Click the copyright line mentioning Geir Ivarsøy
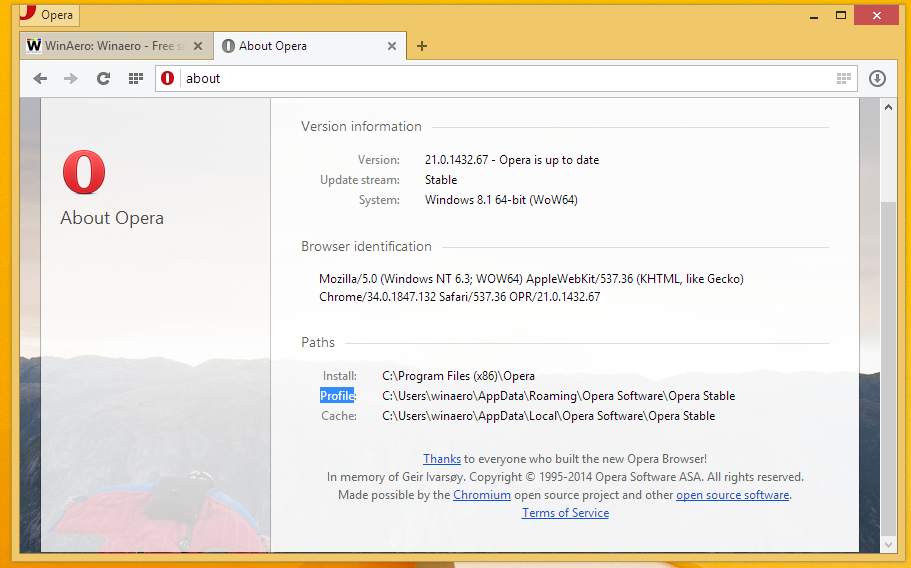 (x=565, y=477)
